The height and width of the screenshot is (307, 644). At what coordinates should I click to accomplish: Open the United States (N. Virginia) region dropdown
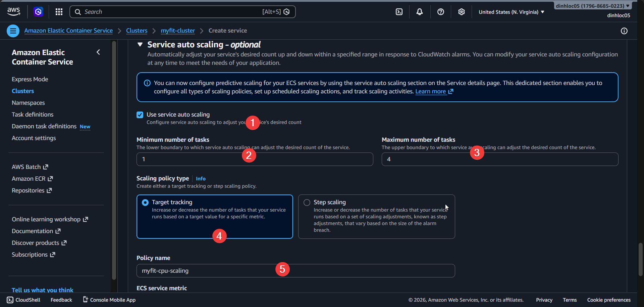(511, 12)
